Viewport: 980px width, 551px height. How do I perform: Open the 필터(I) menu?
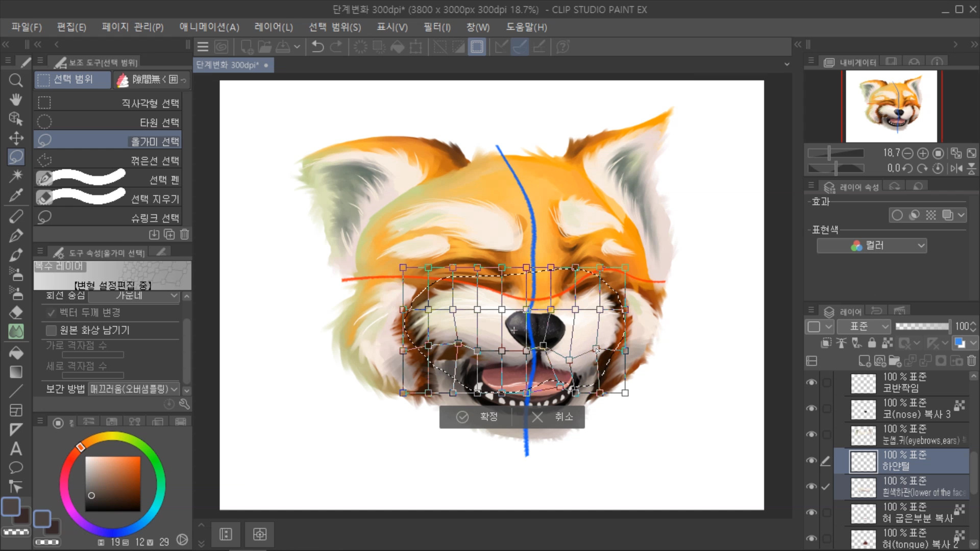[436, 27]
